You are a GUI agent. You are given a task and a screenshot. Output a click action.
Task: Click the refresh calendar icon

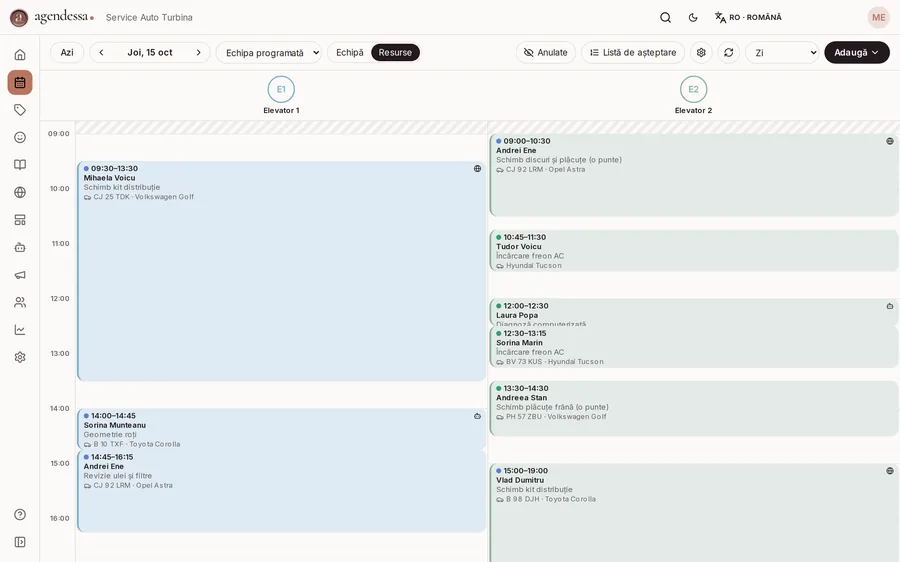tap(728, 52)
